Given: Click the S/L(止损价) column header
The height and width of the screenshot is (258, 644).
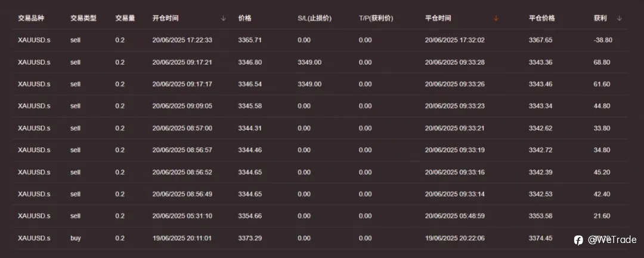Looking at the screenshot, I should tap(315, 18).
